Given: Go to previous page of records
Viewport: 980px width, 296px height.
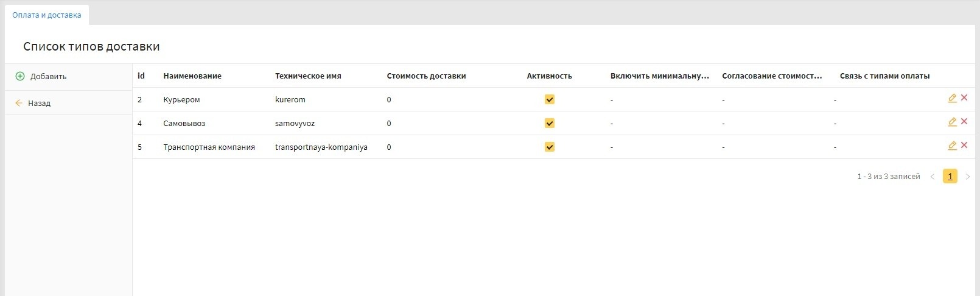Looking at the screenshot, I should click(932, 177).
